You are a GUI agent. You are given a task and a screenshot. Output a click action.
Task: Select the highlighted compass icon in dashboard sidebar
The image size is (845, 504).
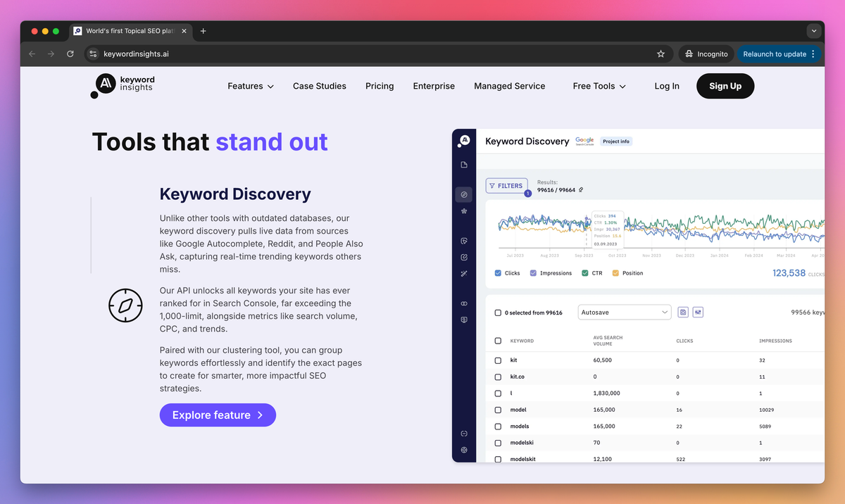click(464, 194)
